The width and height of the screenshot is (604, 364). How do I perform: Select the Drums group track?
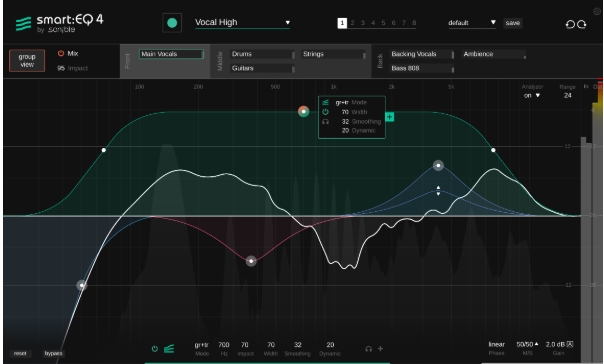263,54
